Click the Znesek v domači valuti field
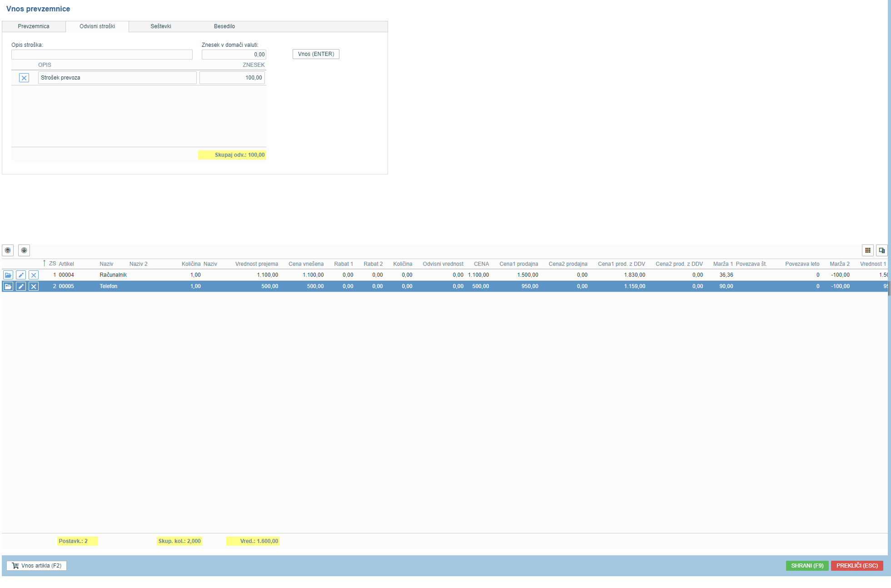The image size is (891, 588). coord(234,55)
